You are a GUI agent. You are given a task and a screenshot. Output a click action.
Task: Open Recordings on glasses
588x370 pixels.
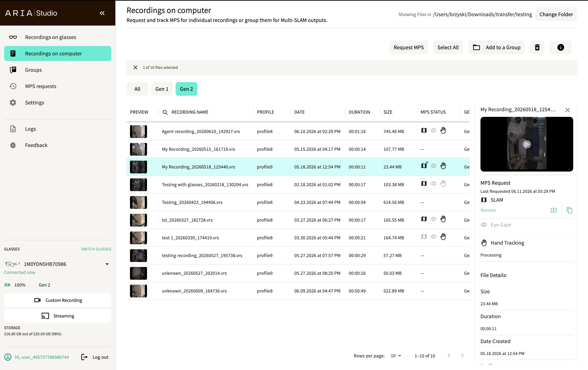point(58,37)
